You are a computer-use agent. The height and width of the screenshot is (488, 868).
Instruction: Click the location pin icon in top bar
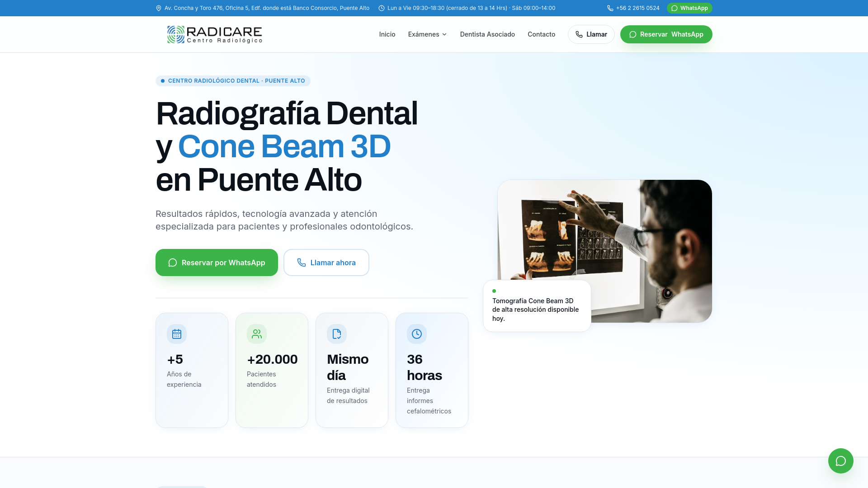159,8
